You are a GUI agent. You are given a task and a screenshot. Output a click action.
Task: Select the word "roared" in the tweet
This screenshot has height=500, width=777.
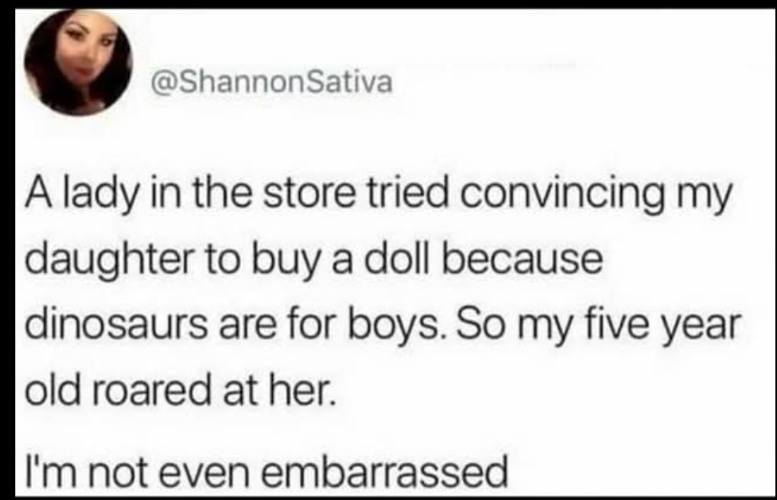click(x=152, y=390)
